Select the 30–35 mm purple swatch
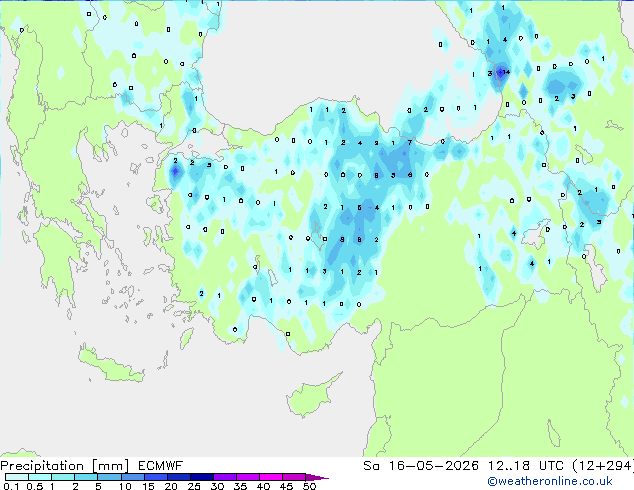 click(224, 477)
